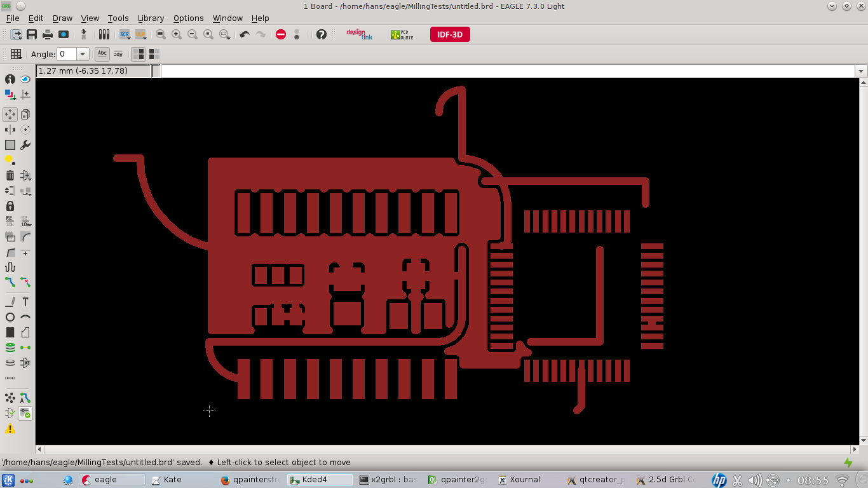Print the board via printer icon
The height and width of the screenshot is (488, 868).
pos(47,34)
